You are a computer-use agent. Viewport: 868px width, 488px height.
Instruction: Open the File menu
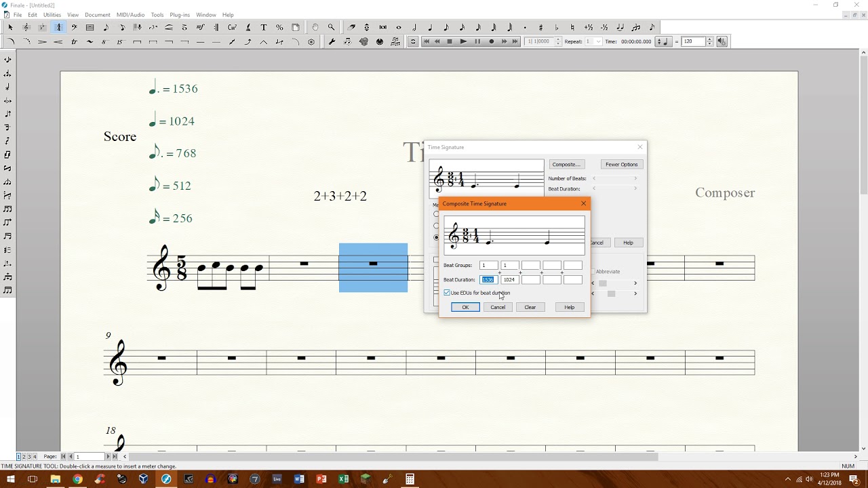click(18, 14)
